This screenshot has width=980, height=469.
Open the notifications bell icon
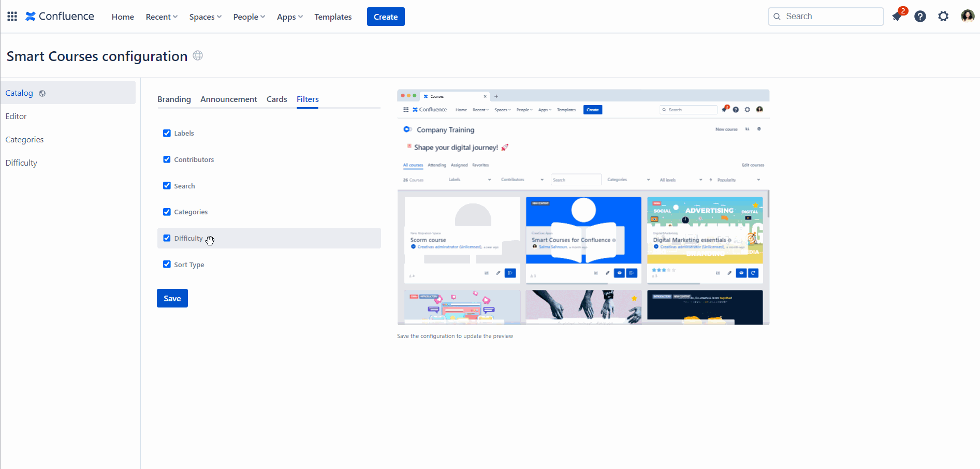click(897, 17)
